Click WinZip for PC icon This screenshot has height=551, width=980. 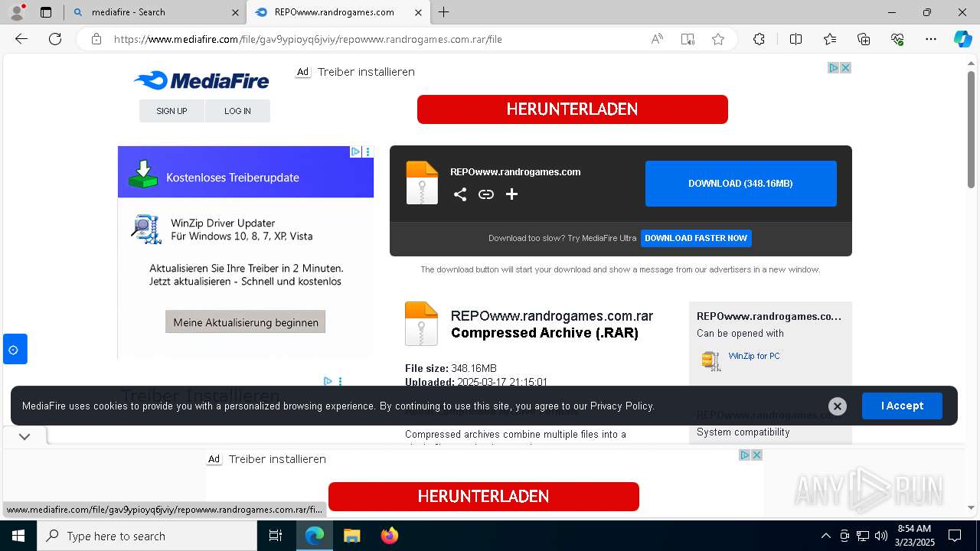pos(711,360)
